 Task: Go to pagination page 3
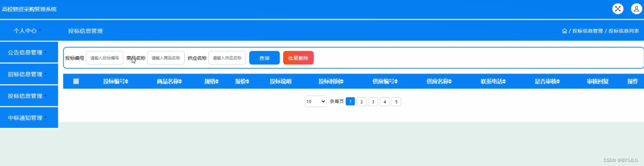373,101
